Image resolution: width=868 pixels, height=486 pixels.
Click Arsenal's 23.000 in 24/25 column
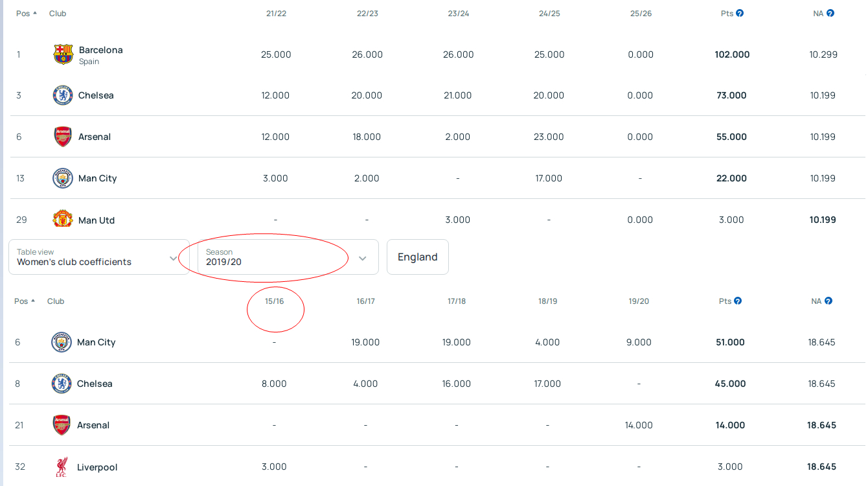click(x=549, y=137)
